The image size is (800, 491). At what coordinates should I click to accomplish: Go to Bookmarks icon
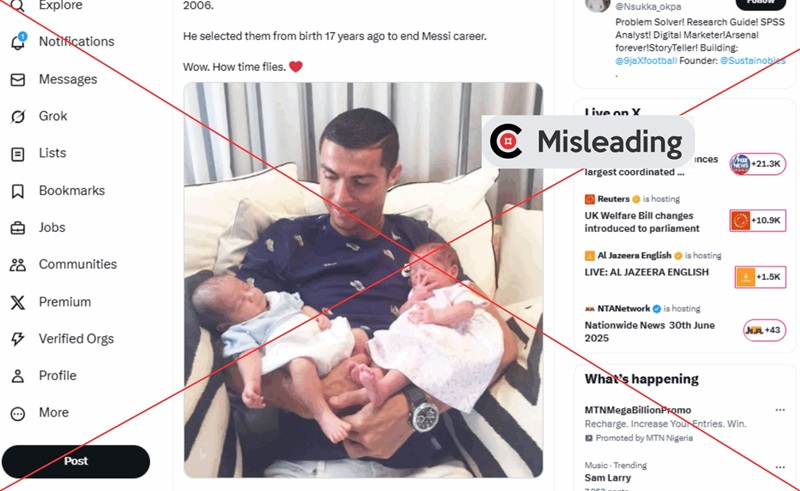(18, 191)
